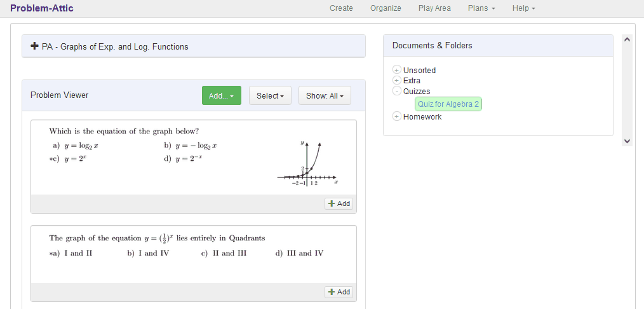This screenshot has height=309, width=644.
Task: Collapse the Quizzes folder minus icon
Action: [397, 92]
